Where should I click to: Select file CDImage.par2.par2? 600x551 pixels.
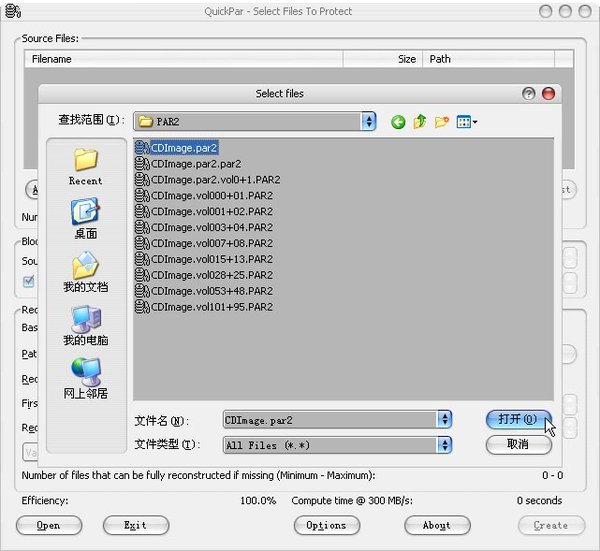(x=188, y=164)
